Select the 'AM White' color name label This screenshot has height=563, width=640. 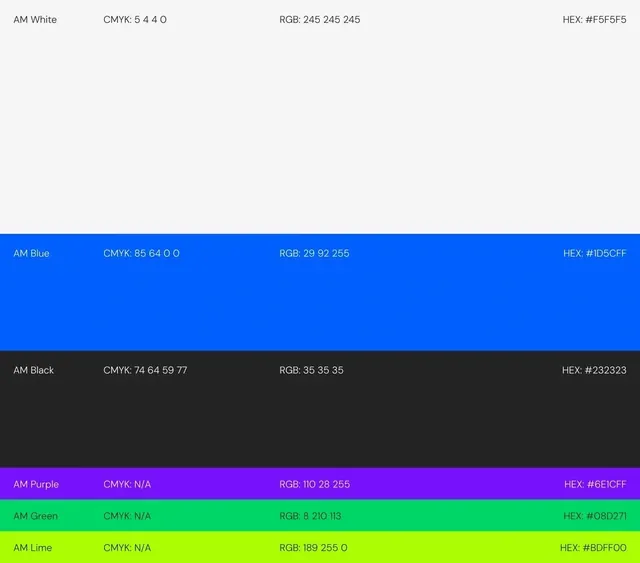tap(35, 20)
